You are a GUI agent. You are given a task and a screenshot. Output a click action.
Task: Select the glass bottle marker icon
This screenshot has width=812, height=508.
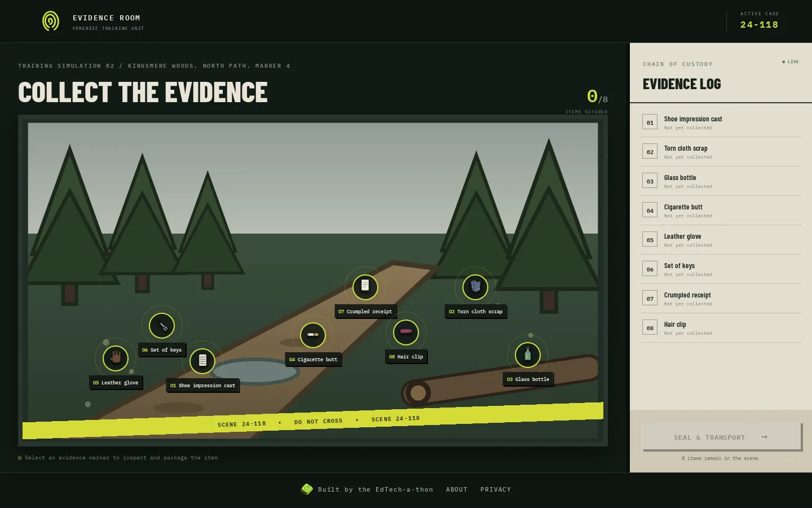pos(528,355)
